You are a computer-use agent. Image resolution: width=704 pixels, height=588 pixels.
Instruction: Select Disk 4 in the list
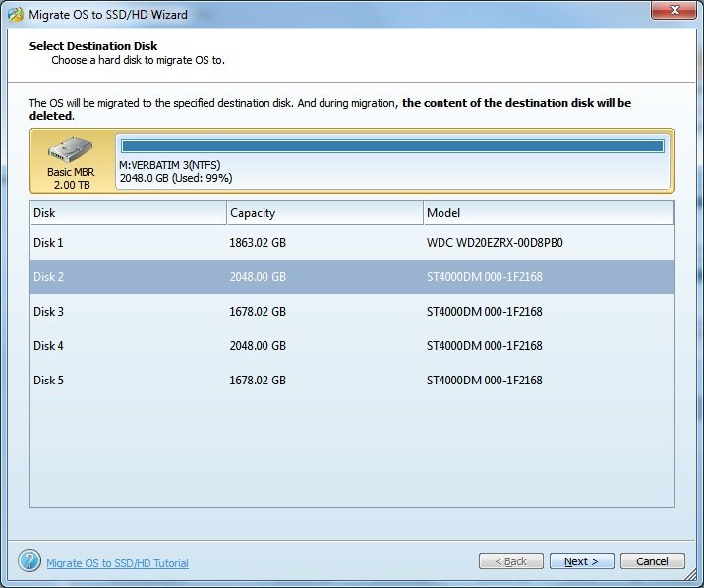pos(352,345)
